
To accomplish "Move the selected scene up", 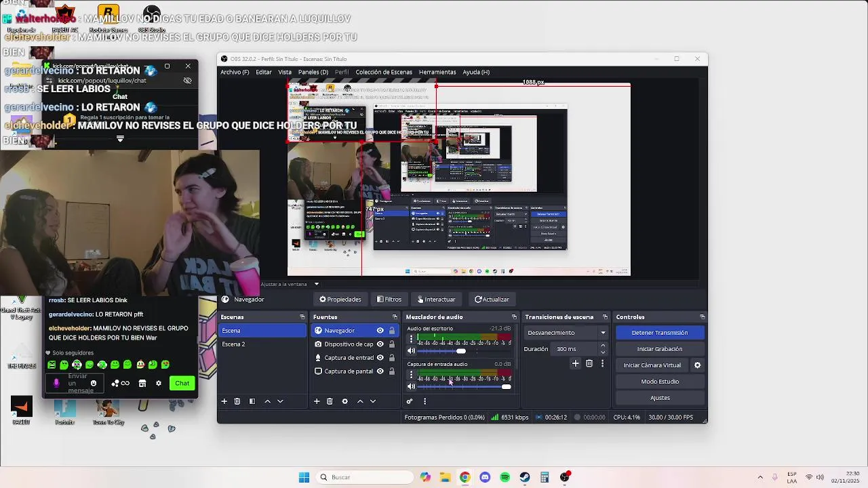I will point(267,401).
